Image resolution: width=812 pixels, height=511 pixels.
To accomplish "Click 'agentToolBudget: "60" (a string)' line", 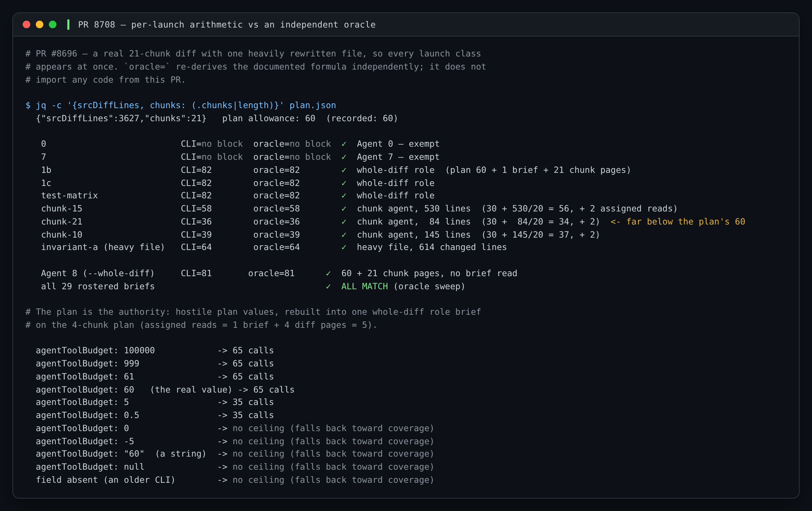I will click(235, 454).
